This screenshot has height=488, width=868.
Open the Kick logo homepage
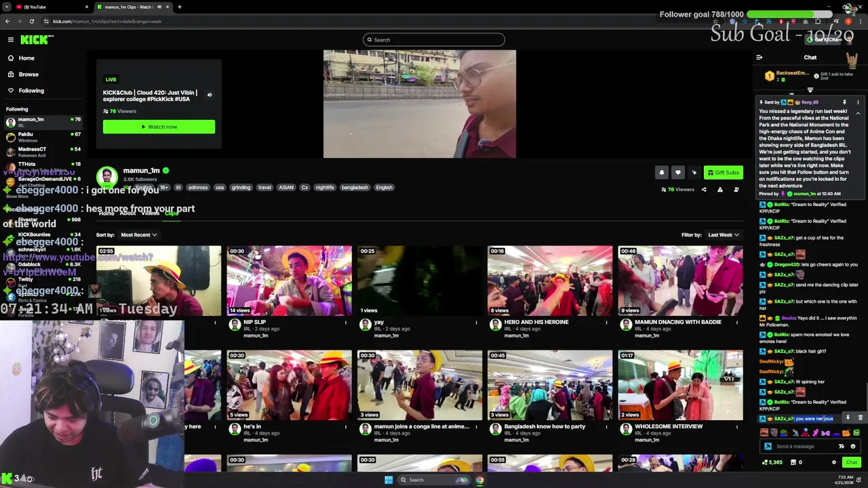click(37, 40)
